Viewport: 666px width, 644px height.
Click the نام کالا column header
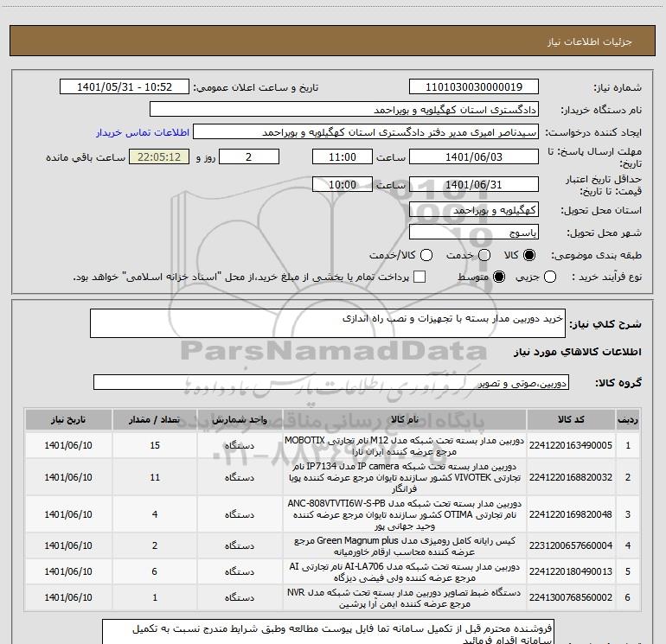pos(405,420)
